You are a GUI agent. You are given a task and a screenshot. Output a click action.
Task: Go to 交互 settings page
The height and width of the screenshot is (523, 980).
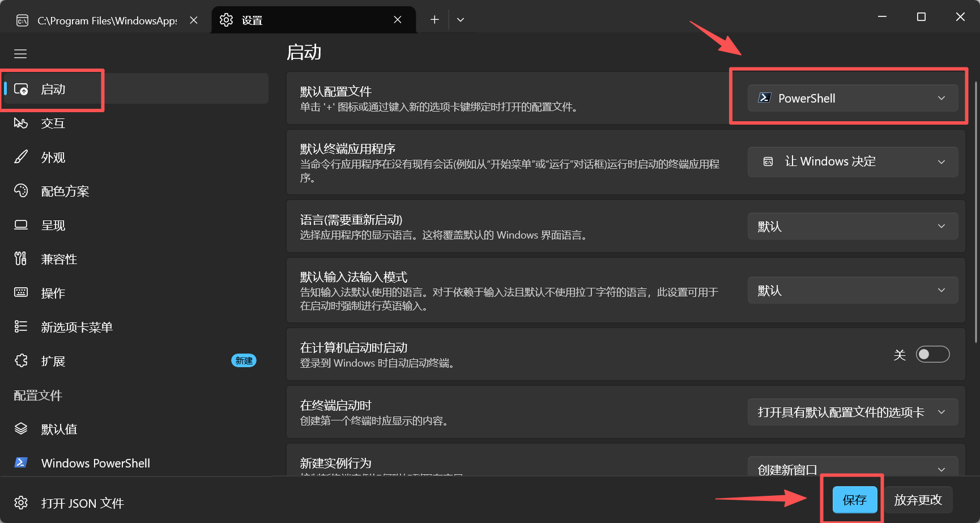(136, 123)
